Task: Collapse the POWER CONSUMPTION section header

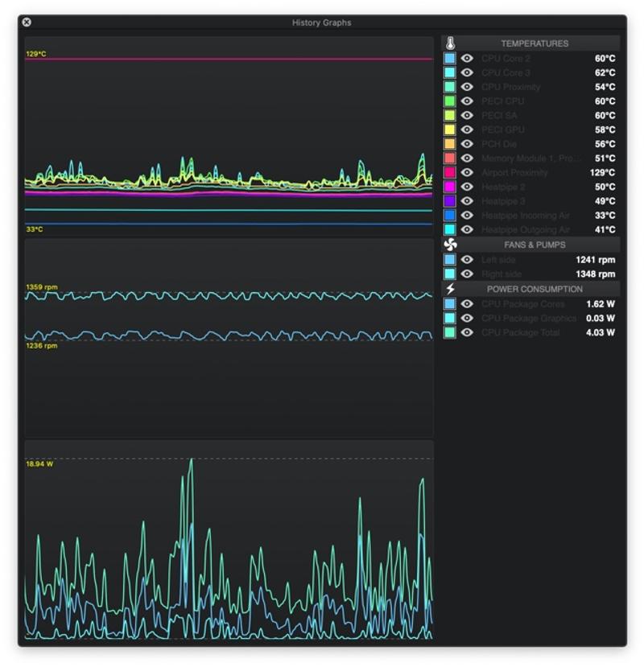Action: point(534,289)
